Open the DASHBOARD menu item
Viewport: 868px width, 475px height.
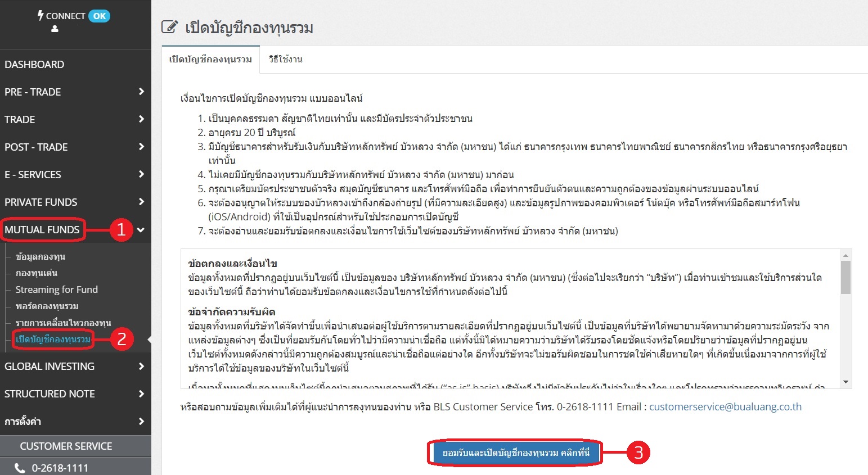click(x=34, y=65)
